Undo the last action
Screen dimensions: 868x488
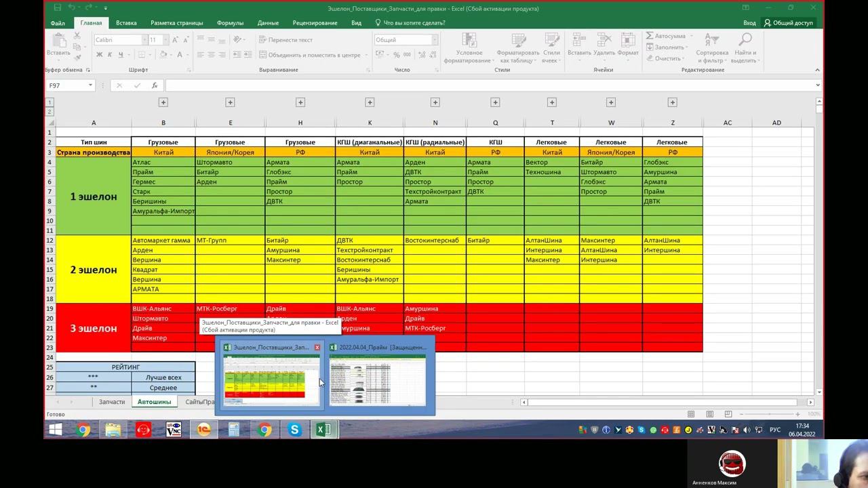point(73,8)
